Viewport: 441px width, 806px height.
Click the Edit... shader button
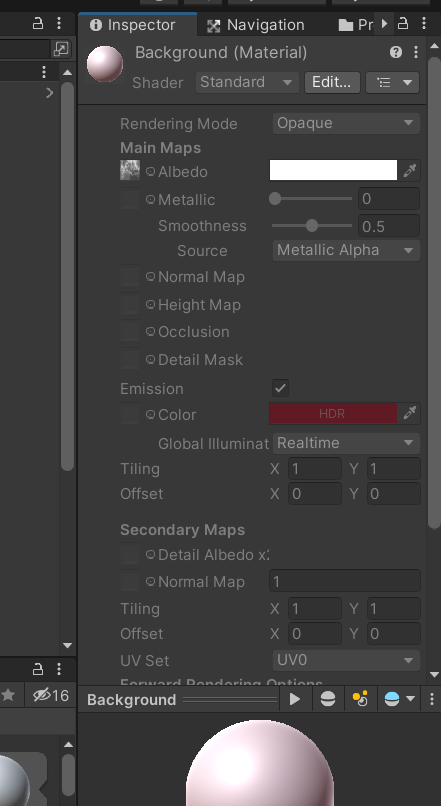point(332,82)
